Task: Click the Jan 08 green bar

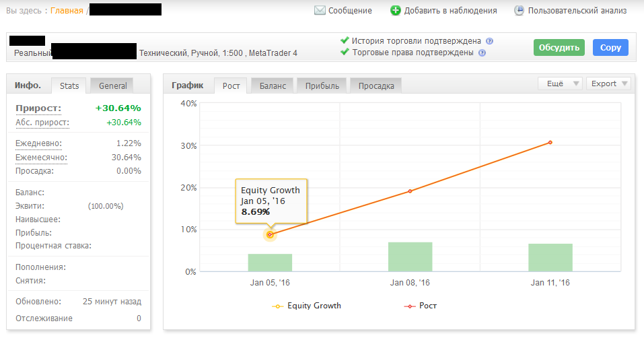Action: 410,257
